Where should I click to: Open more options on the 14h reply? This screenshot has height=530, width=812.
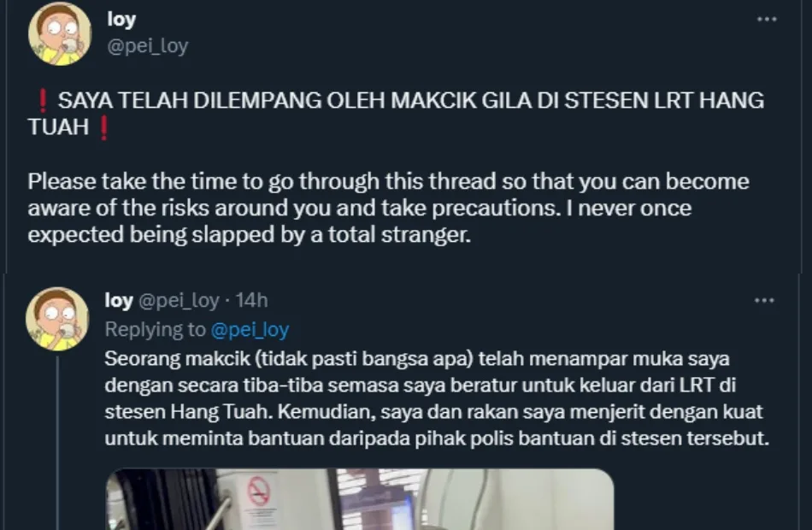tap(764, 300)
